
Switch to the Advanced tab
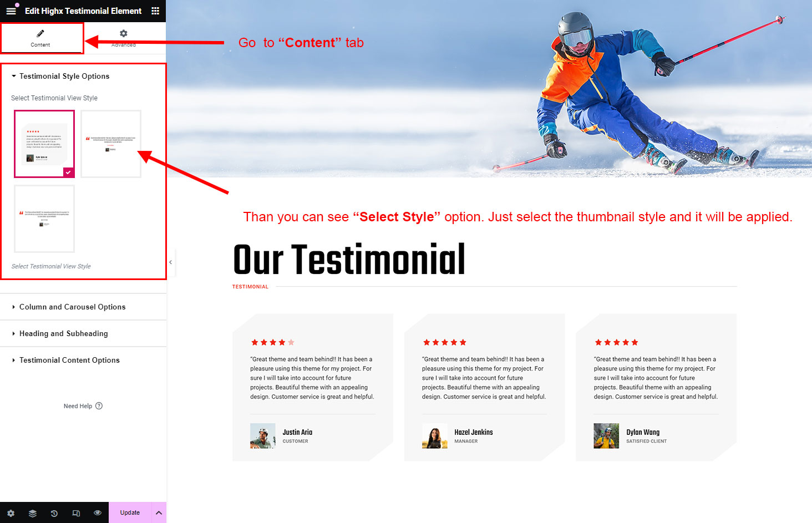[123, 38]
